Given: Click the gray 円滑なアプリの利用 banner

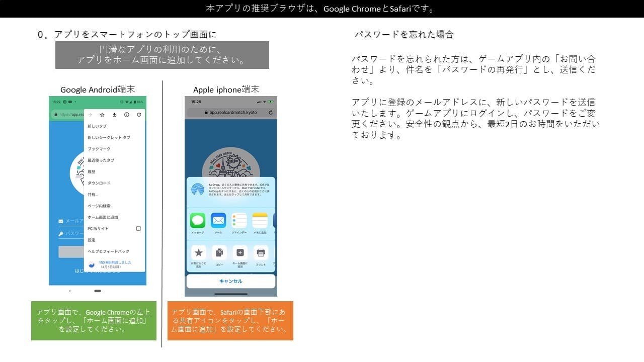Looking at the screenshot, I should tap(162, 55).
